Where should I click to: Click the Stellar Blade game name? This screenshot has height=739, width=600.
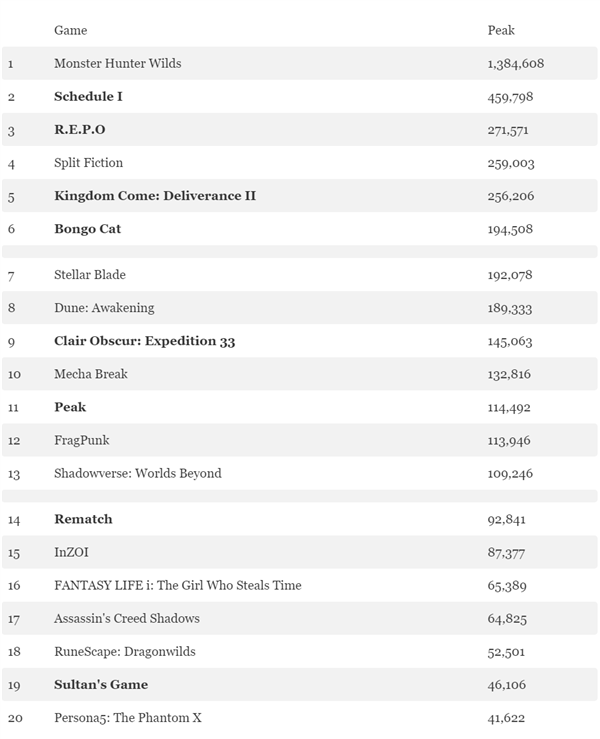pyautogui.click(x=90, y=274)
